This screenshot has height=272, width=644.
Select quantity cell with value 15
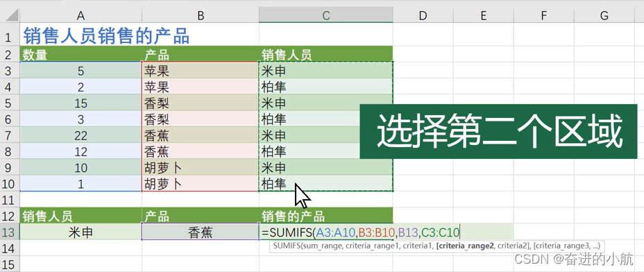pyautogui.click(x=81, y=103)
